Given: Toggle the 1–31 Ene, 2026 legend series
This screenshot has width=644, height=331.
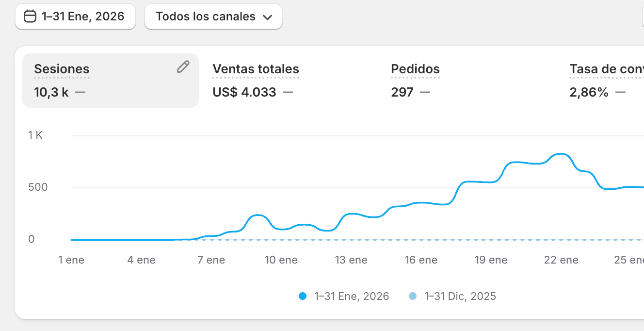Looking at the screenshot, I should (x=352, y=296).
